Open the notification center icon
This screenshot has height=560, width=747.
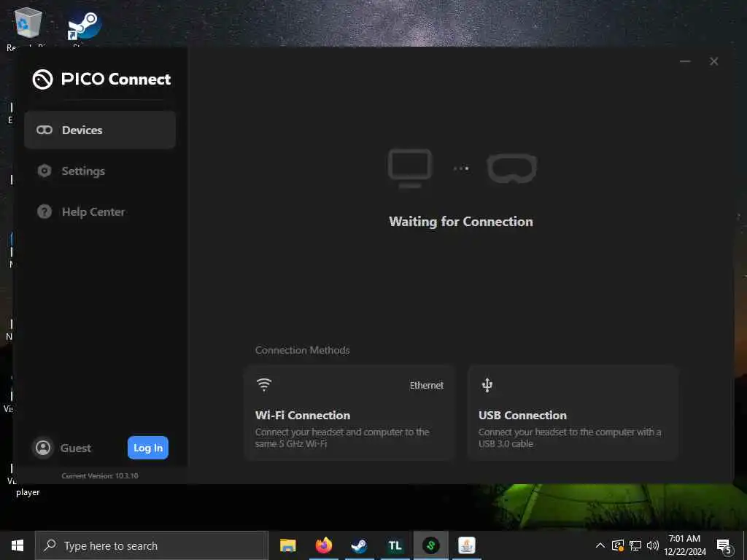coord(724,546)
